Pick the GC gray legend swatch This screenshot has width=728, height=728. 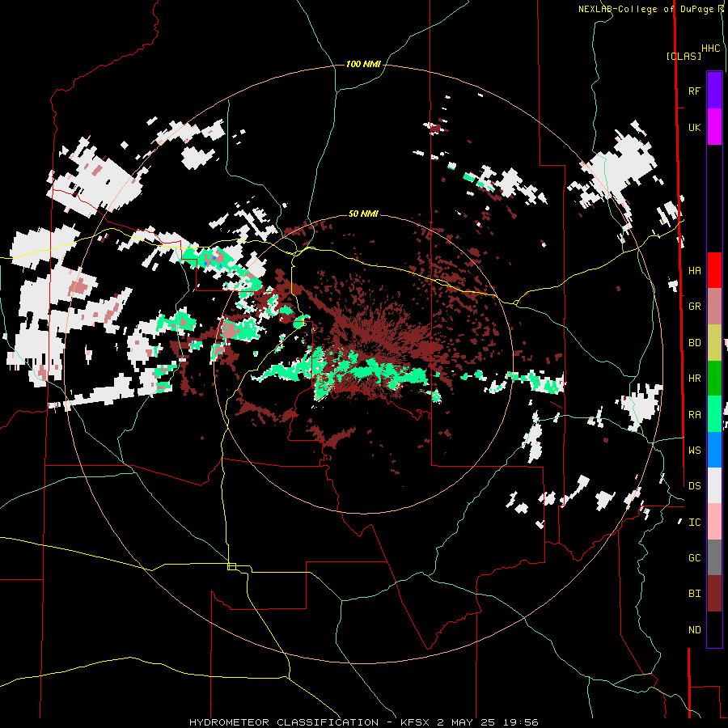[714, 557]
